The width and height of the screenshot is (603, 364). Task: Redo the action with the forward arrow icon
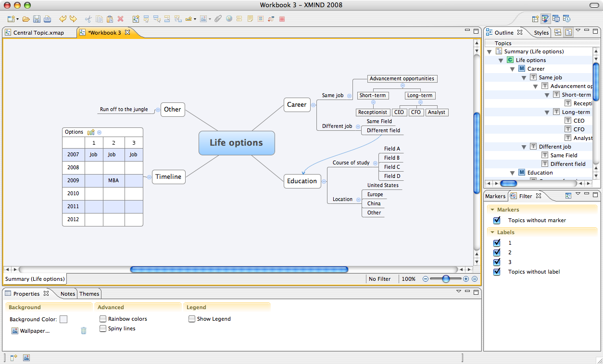(73, 19)
